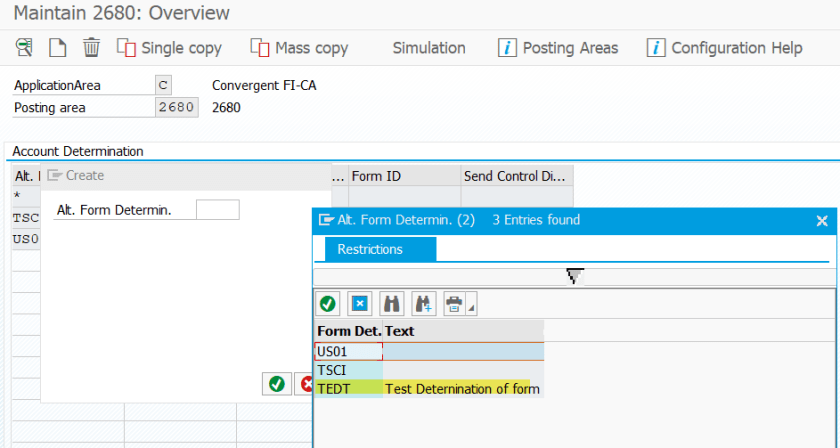Click the new entry page icon

[57, 47]
